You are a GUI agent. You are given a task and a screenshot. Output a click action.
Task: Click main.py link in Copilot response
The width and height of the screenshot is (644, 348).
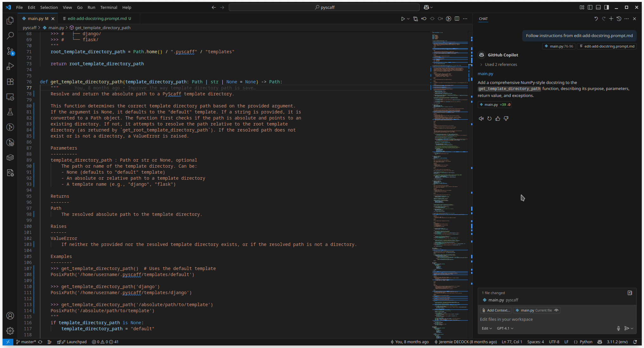tap(485, 74)
